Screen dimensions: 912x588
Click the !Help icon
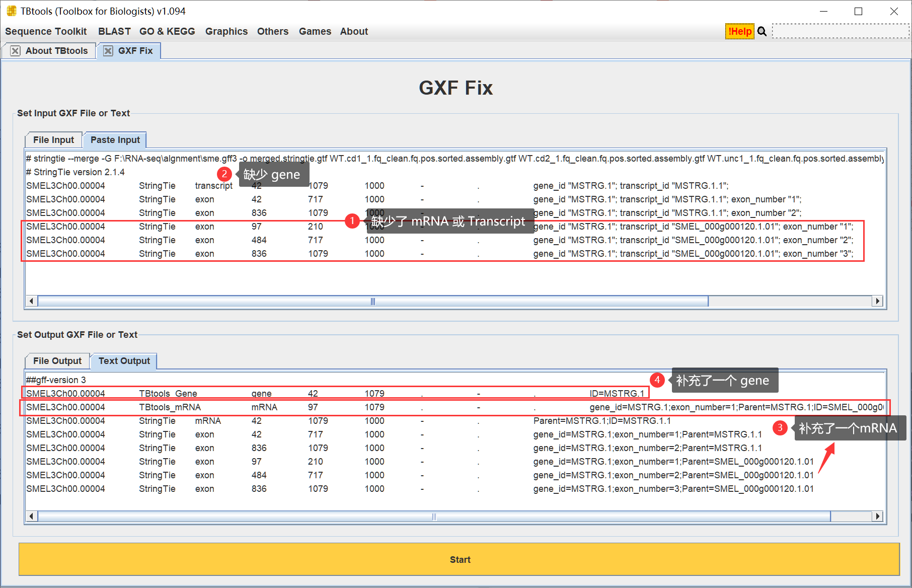tap(739, 31)
